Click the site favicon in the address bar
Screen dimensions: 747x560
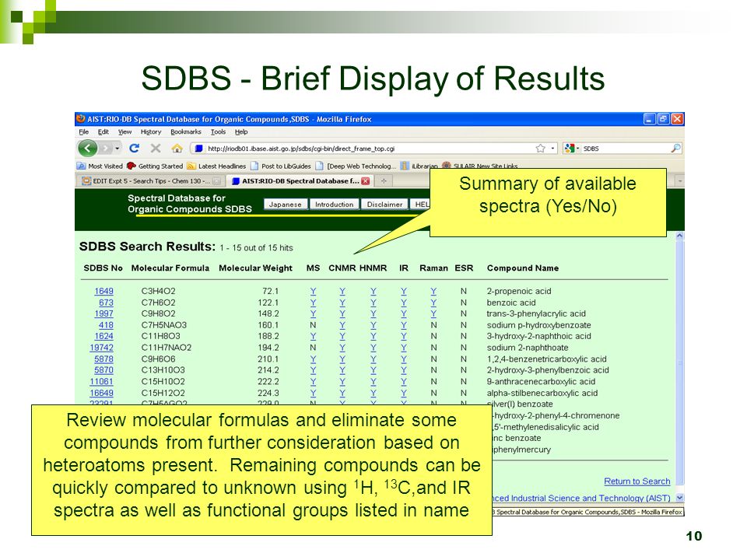click(199, 149)
